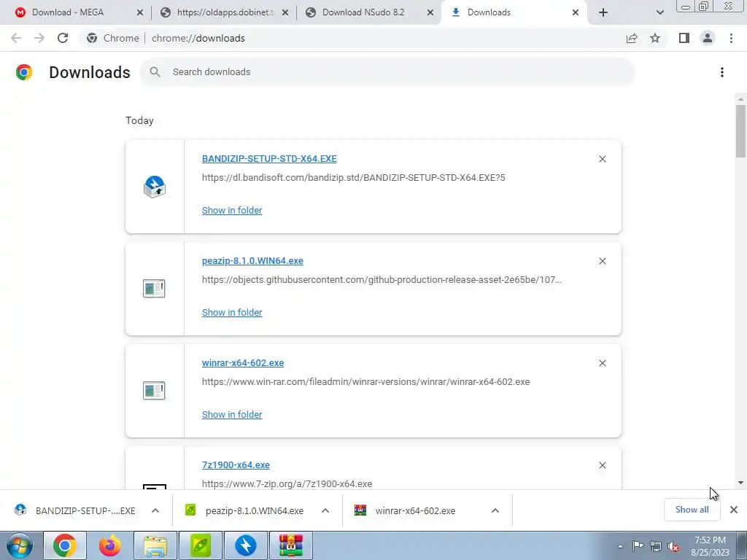The image size is (747, 560).
Task: Close the bottom downloads shelf
Action: [x=734, y=510]
